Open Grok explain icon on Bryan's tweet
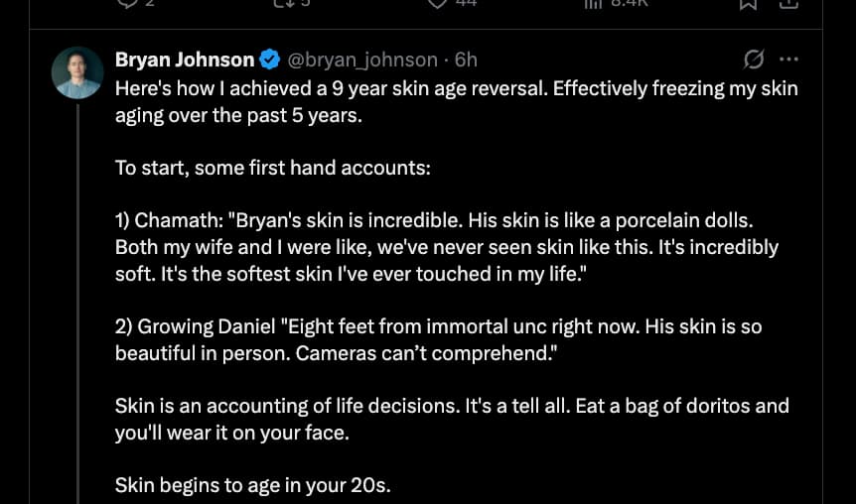Viewport: 856px width, 504px height. point(754,60)
